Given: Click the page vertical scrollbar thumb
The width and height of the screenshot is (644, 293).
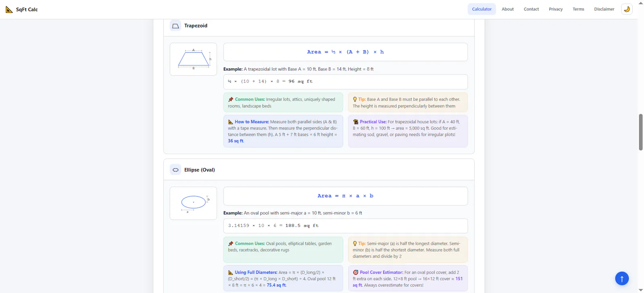Looking at the screenshot, I should [641, 132].
